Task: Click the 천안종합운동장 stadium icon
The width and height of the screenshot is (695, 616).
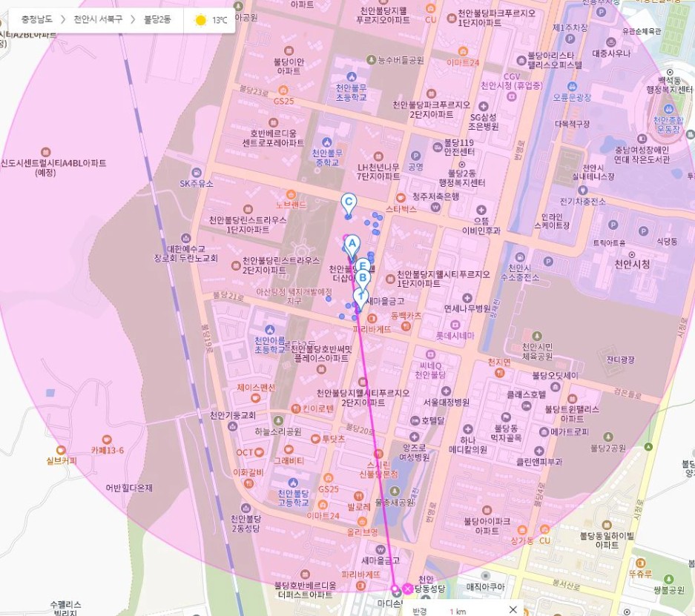Action: [668, 109]
